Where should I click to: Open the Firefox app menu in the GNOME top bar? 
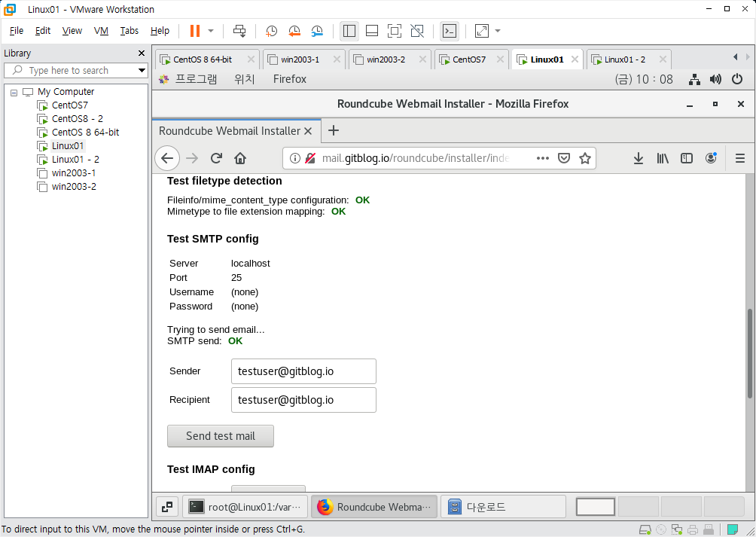290,79
